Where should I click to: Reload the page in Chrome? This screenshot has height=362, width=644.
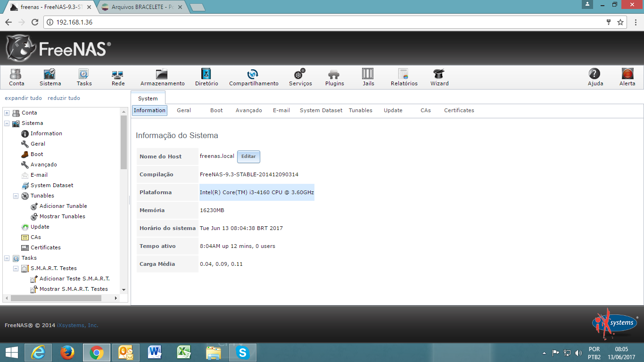click(34, 22)
